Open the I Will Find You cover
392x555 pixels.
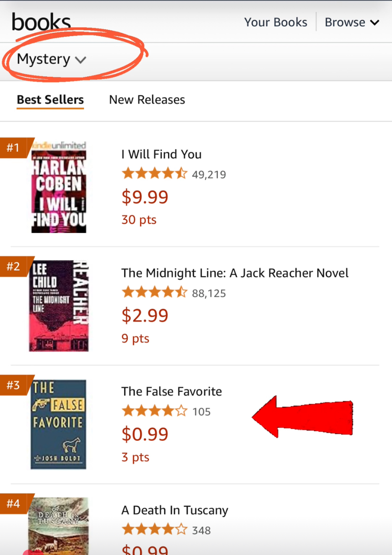pos(59,187)
